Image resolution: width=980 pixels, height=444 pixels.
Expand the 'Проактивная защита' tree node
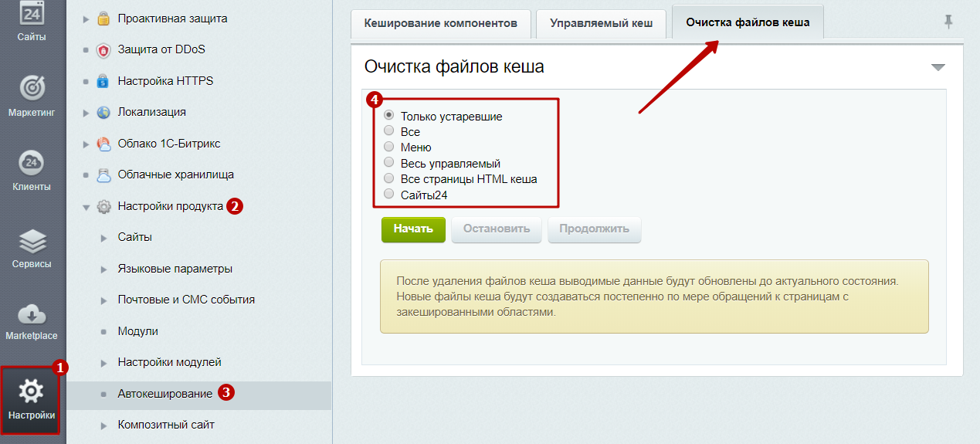86,19
